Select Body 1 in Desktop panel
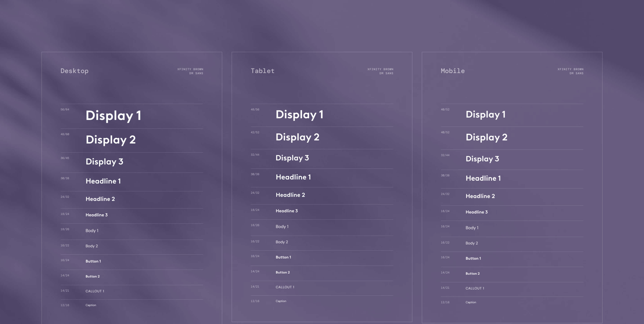 [92, 231]
